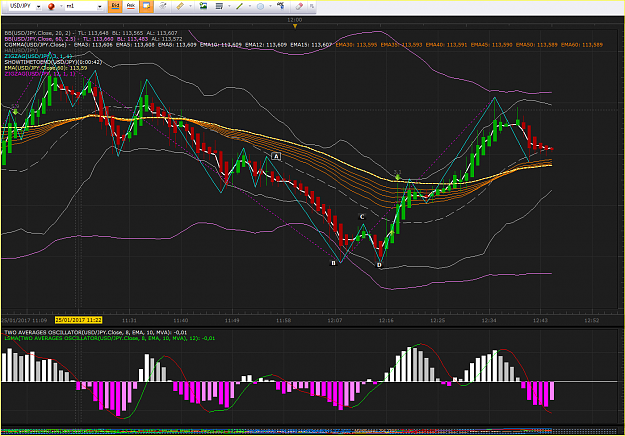Expand the shape tool options arrow
Image resolution: width=625 pixels, height=436 pixels.
coord(270,6)
